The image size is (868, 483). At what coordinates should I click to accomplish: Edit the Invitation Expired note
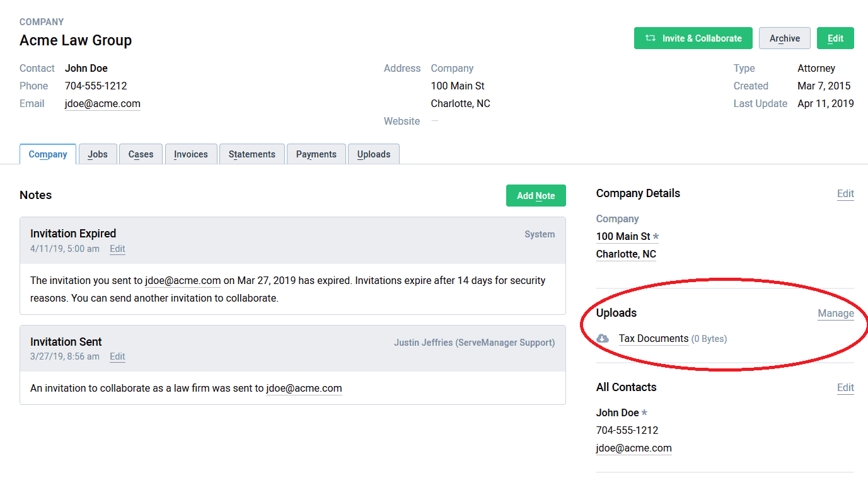(x=117, y=249)
